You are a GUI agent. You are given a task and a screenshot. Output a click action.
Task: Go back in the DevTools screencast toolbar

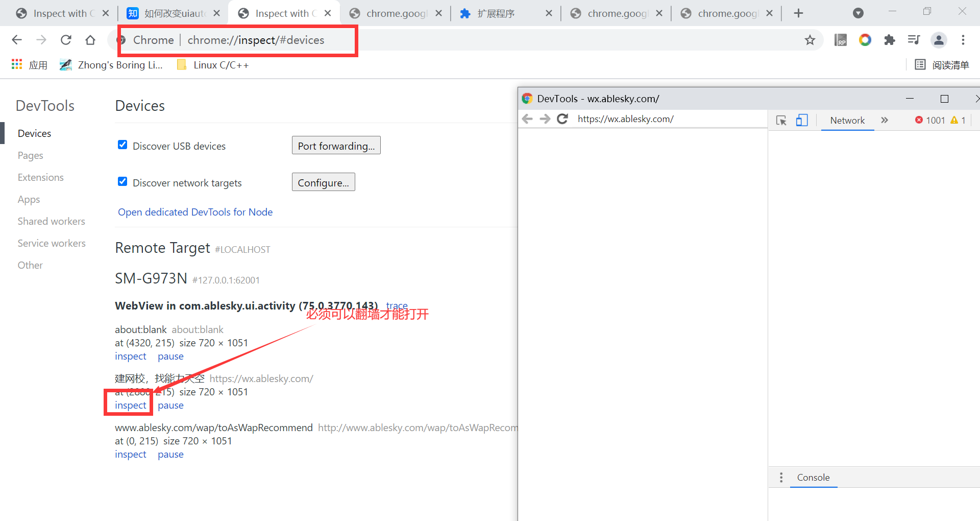point(527,119)
